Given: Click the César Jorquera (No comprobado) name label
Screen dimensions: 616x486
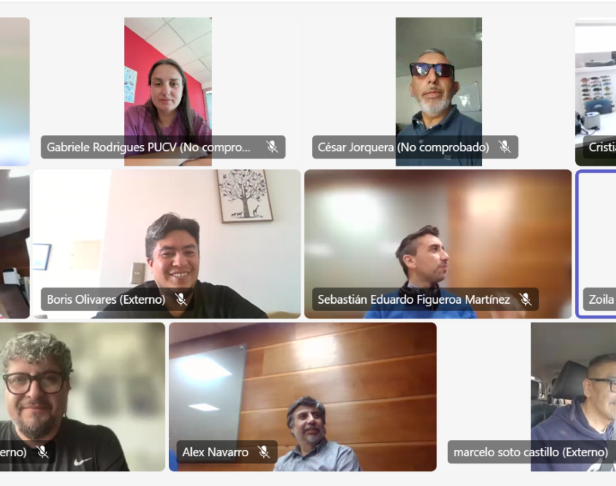Looking at the screenshot, I should pyautogui.click(x=403, y=147).
